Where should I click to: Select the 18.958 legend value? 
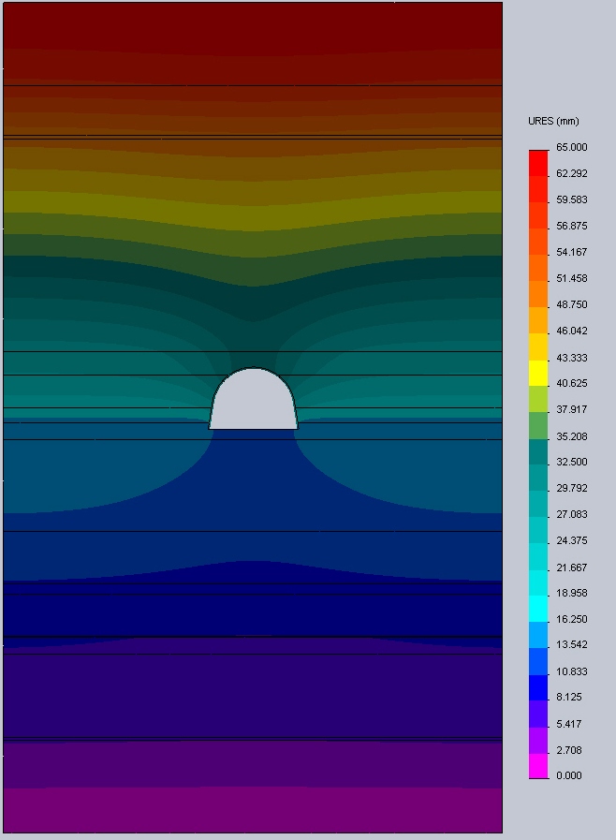pos(572,594)
